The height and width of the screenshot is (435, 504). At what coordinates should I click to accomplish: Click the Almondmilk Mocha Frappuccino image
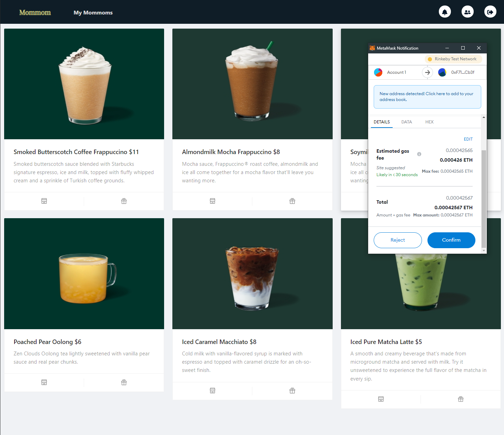tap(252, 84)
